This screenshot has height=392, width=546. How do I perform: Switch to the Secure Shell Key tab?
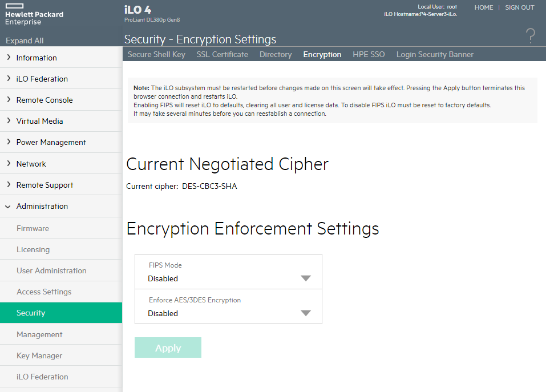[x=156, y=54]
